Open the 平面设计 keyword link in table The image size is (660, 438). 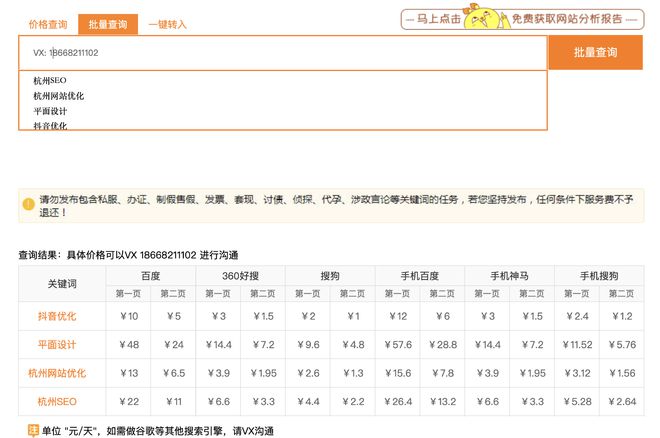point(57,345)
